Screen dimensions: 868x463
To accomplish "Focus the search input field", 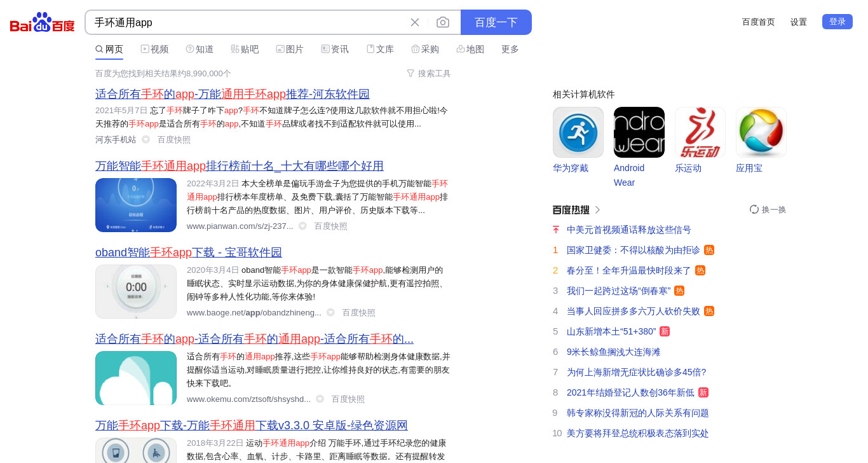I will pos(248,22).
